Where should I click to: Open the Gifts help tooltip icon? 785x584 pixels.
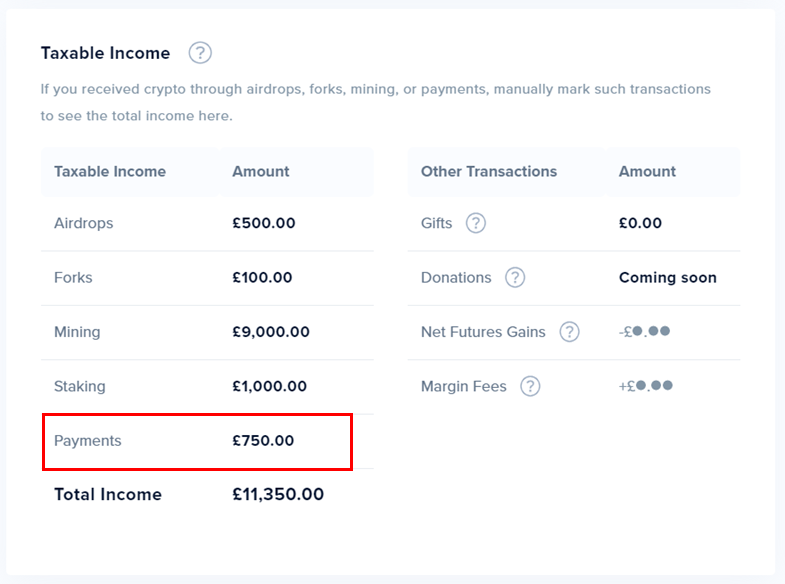tap(476, 223)
